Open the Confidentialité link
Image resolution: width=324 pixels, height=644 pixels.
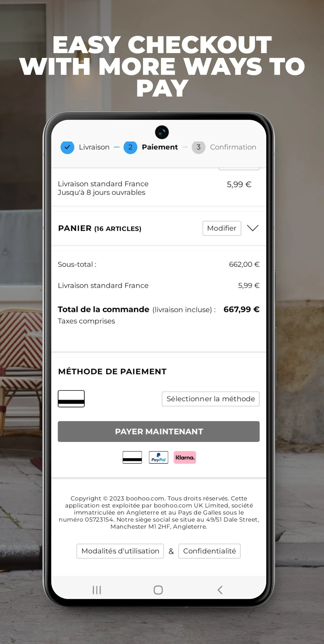(209, 551)
